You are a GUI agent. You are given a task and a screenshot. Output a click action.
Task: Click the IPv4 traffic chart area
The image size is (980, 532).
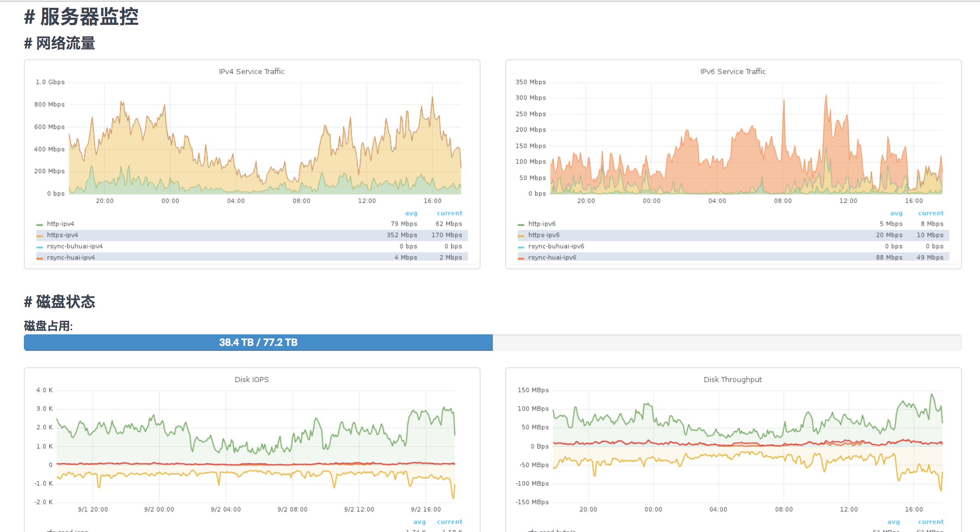265,138
